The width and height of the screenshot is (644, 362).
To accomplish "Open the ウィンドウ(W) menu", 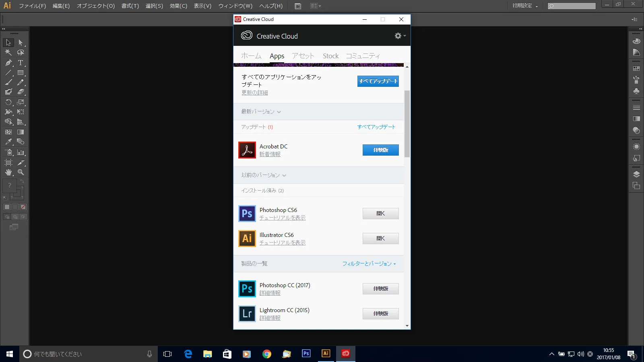I will tap(235, 6).
